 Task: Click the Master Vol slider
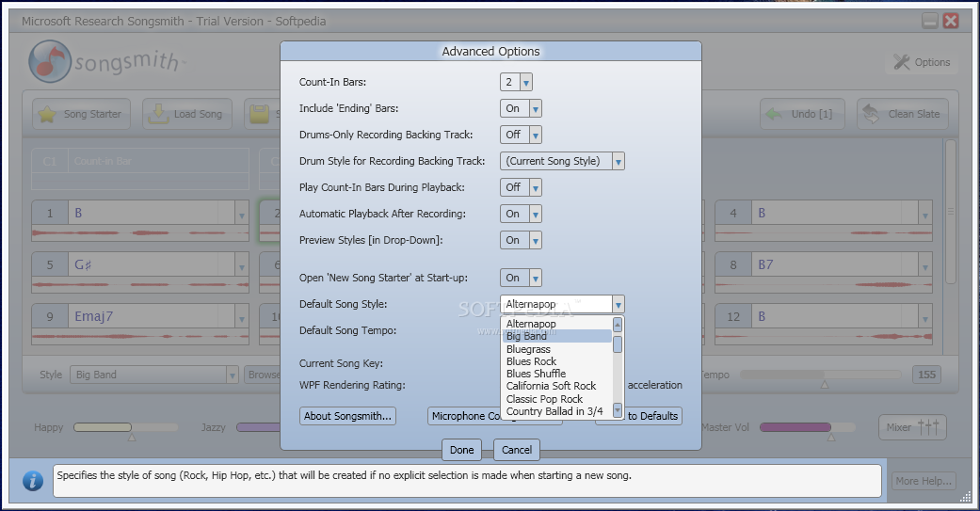pos(807,427)
